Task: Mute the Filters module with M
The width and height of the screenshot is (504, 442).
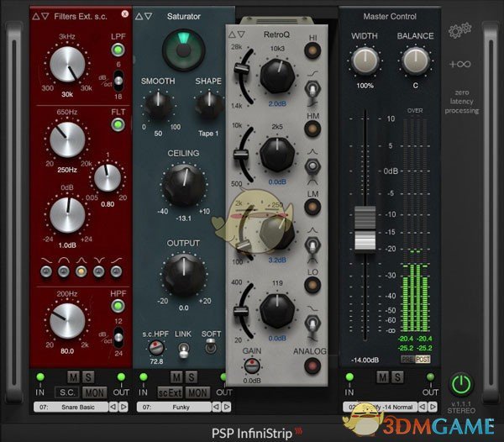Action: pos(73,377)
